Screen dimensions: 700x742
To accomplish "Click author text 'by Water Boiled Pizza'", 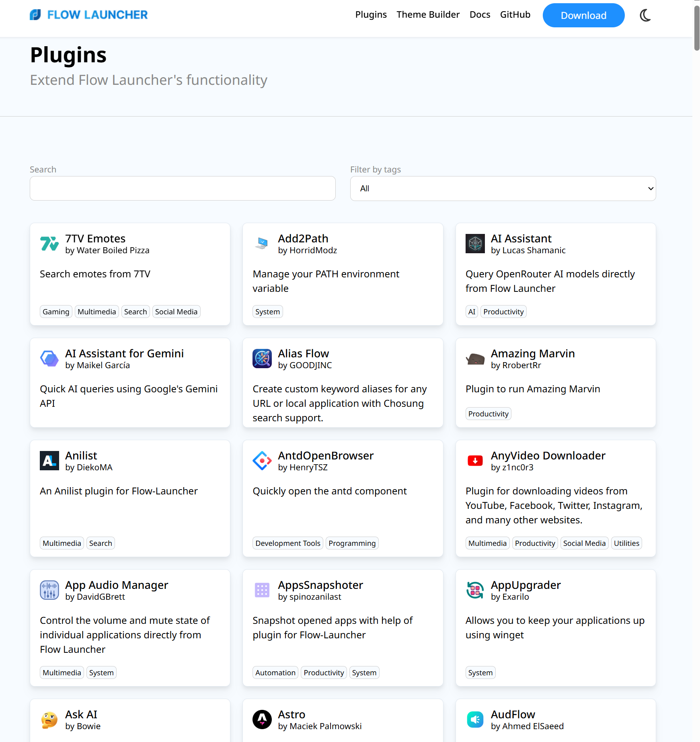I will (107, 250).
